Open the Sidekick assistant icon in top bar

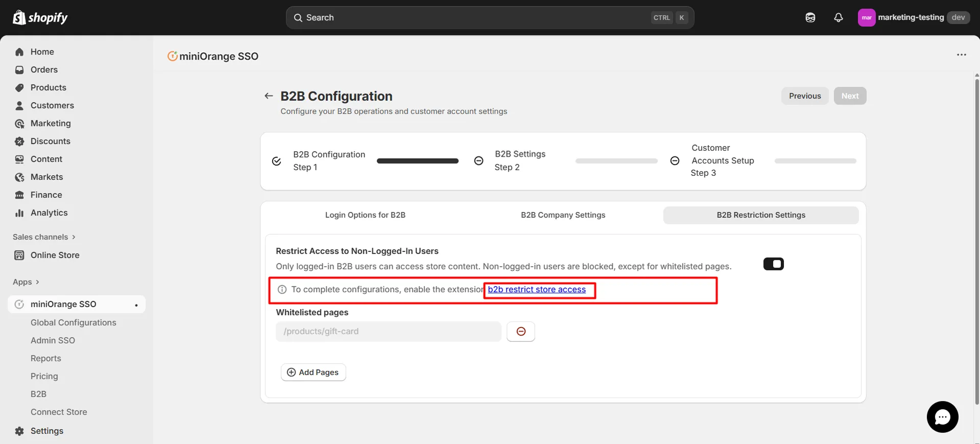point(810,17)
